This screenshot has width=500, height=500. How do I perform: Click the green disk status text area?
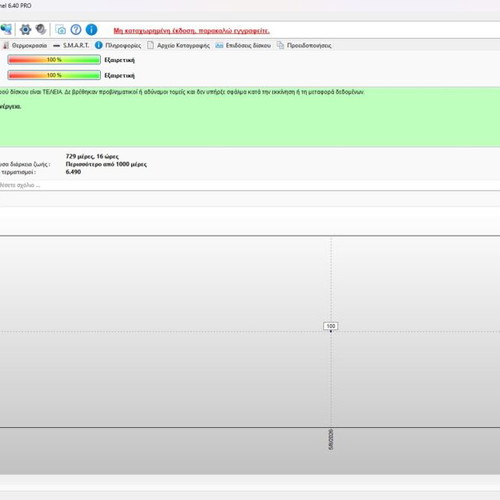pos(250,117)
